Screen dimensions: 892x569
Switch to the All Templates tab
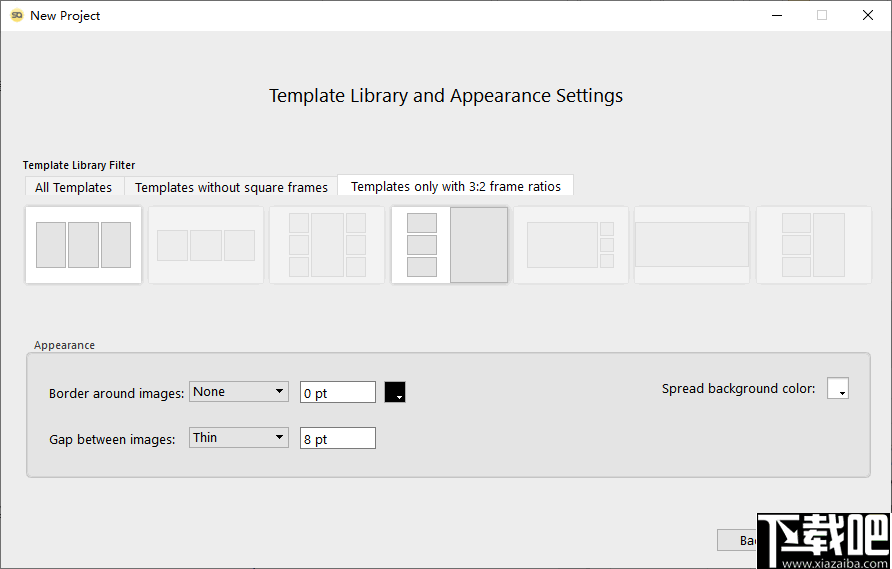pyautogui.click(x=74, y=187)
